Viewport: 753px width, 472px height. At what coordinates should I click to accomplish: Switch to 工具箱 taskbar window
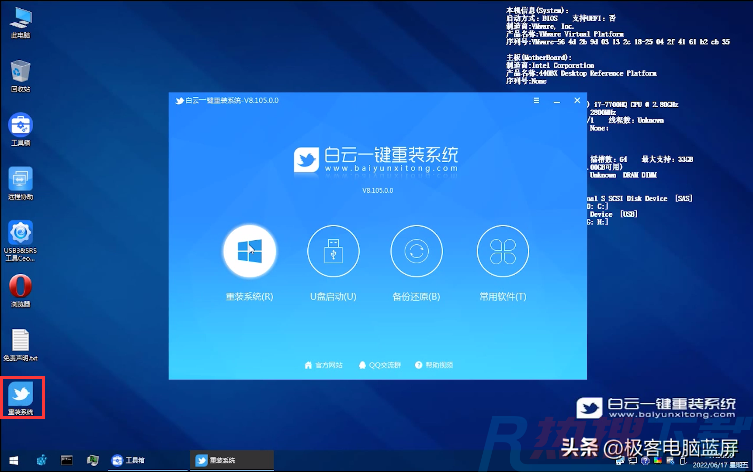click(x=148, y=460)
